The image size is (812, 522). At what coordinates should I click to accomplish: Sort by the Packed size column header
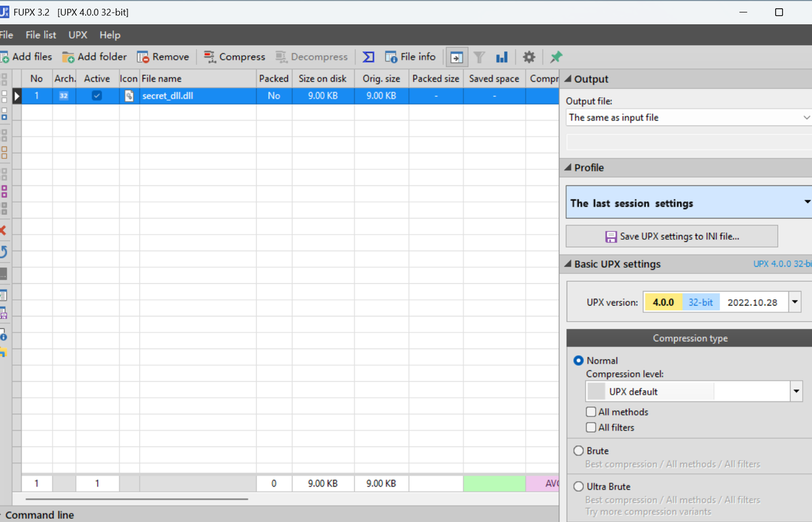click(436, 79)
